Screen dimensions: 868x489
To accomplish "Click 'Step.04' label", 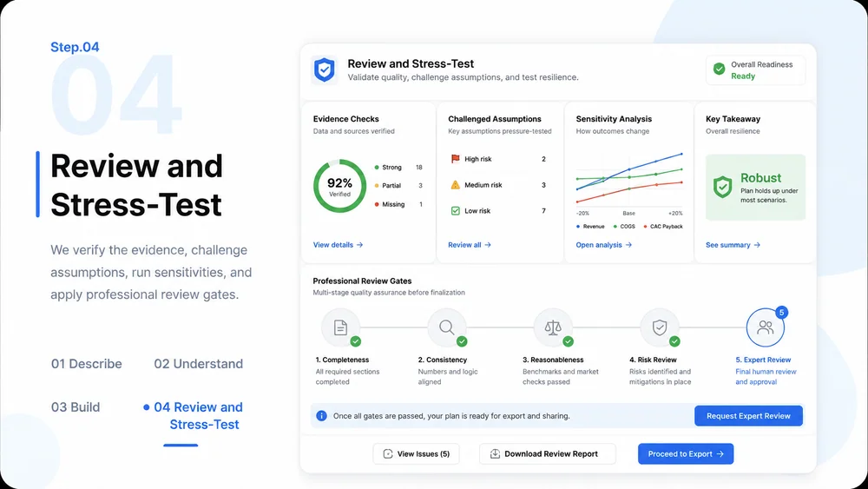I will click(75, 47).
